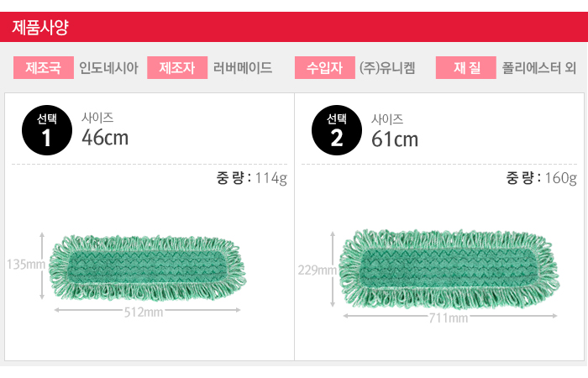This screenshot has width=588, height=378.
Task: Click the black 선택 2 circle badge
Action: tap(336, 130)
